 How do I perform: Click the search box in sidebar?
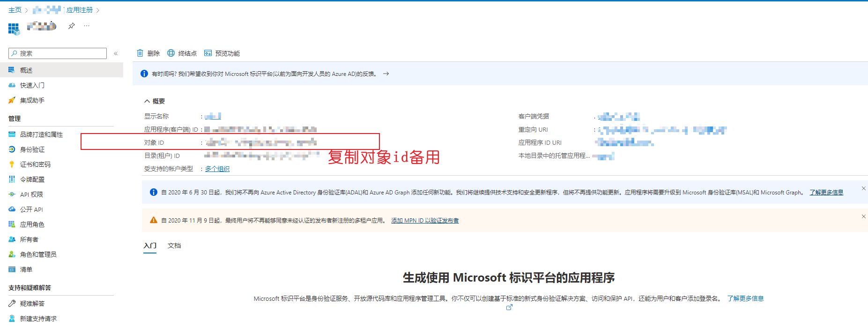[x=58, y=53]
